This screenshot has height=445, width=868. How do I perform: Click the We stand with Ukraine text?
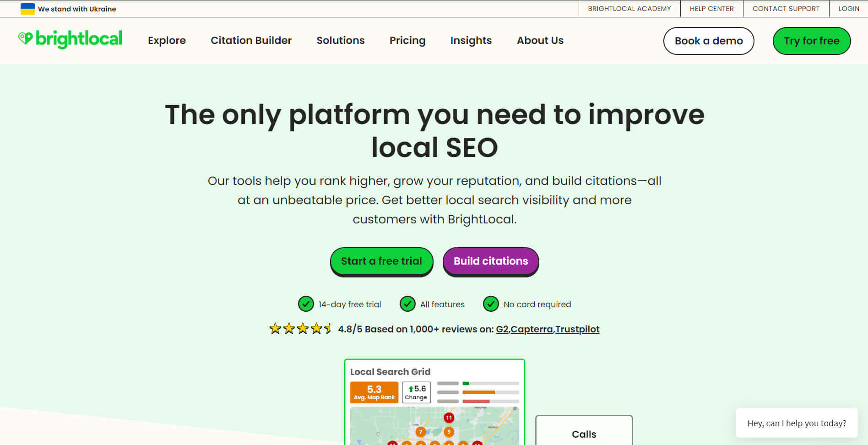click(x=77, y=9)
